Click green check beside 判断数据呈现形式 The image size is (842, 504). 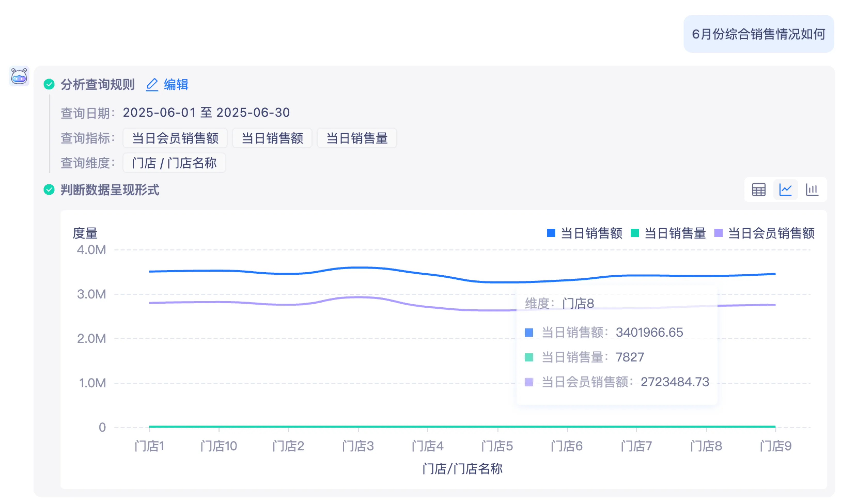49,190
